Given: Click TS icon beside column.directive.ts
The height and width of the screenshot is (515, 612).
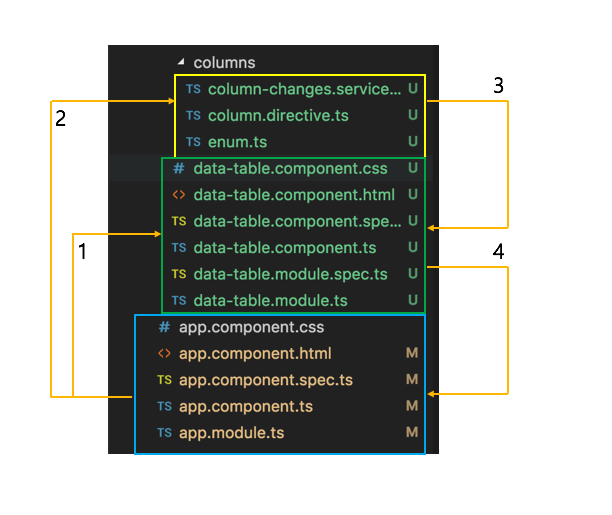Looking at the screenshot, I should [193, 116].
